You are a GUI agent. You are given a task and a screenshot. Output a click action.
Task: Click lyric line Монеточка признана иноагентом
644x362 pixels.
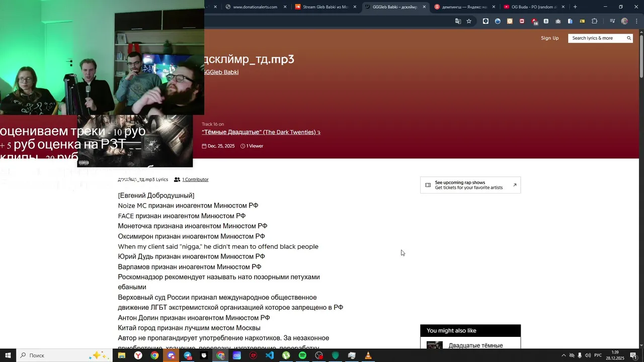tap(193, 226)
